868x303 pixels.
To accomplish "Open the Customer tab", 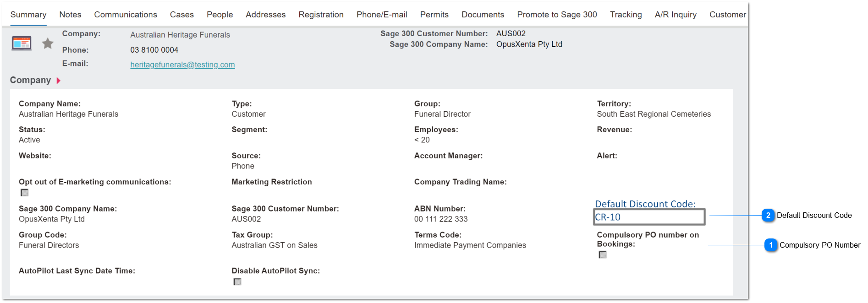I will tap(727, 15).
